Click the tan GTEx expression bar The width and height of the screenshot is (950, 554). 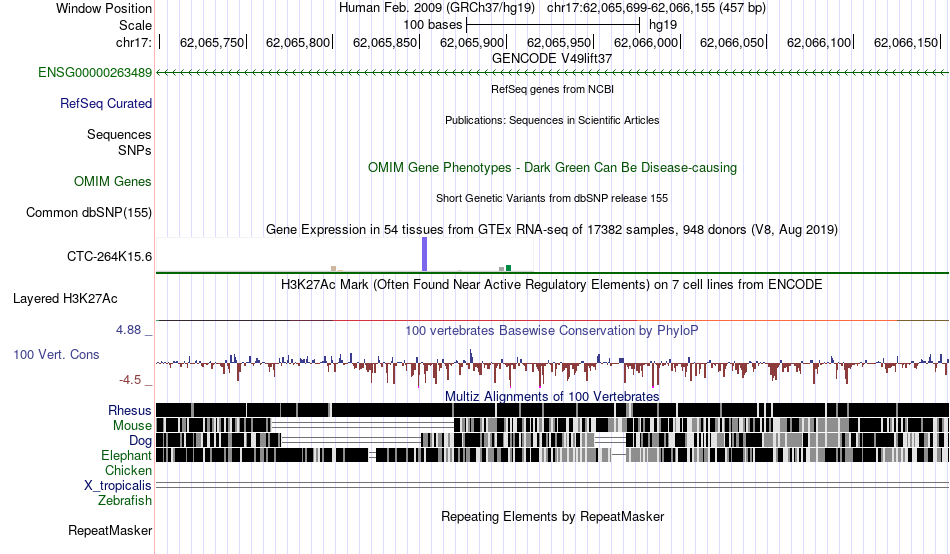coord(333,269)
